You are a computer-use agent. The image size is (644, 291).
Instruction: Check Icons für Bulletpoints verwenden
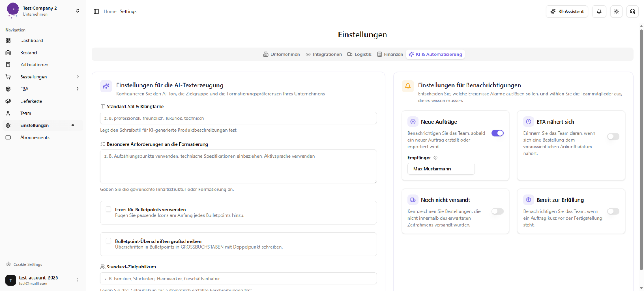[x=108, y=209]
